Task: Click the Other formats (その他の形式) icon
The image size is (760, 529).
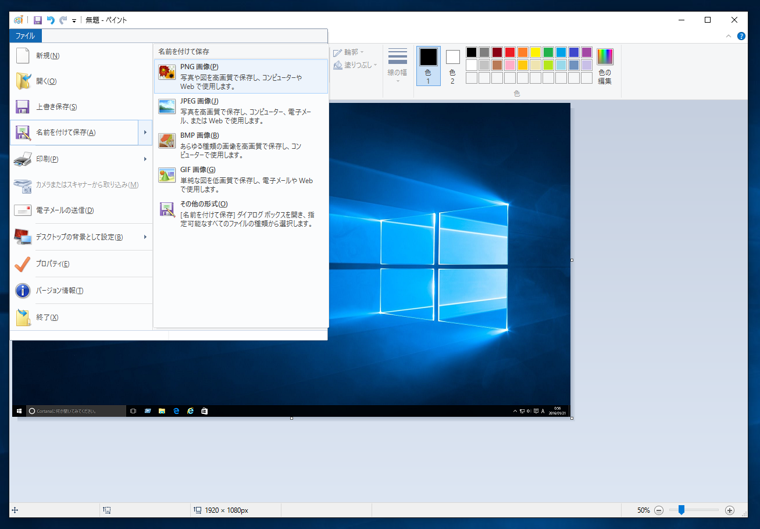Action: coord(167,209)
